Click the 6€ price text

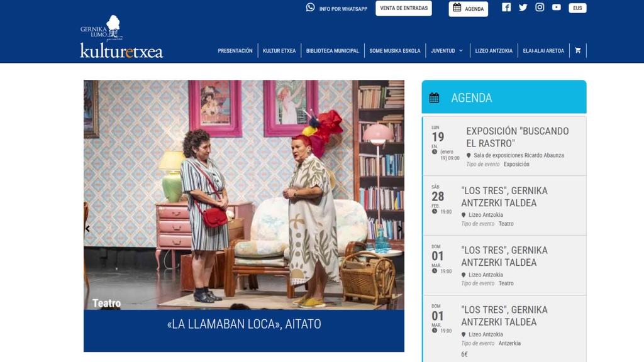point(464,354)
